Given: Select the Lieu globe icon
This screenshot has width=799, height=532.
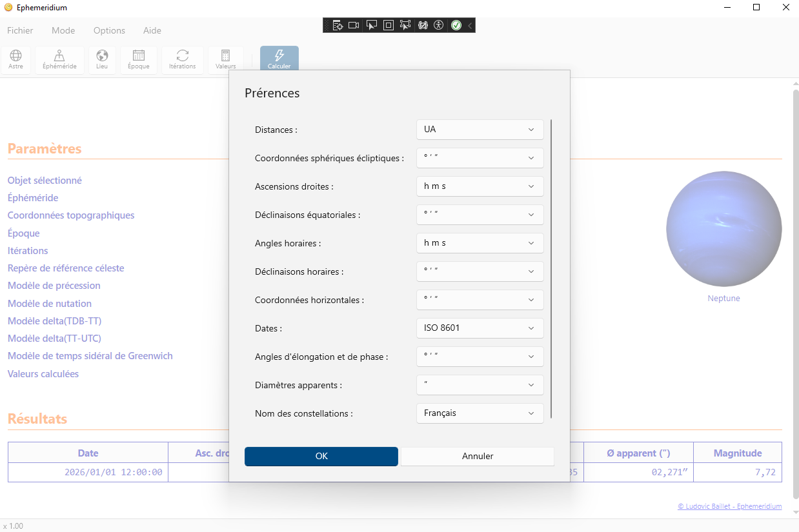Looking at the screenshot, I should [102, 57].
